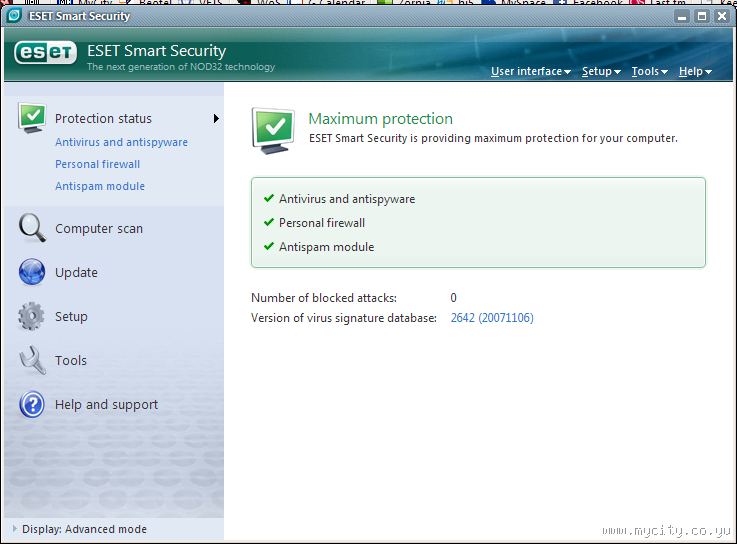The height and width of the screenshot is (544, 737).
Task: Click Personal firewall status in green box
Action: [321, 223]
